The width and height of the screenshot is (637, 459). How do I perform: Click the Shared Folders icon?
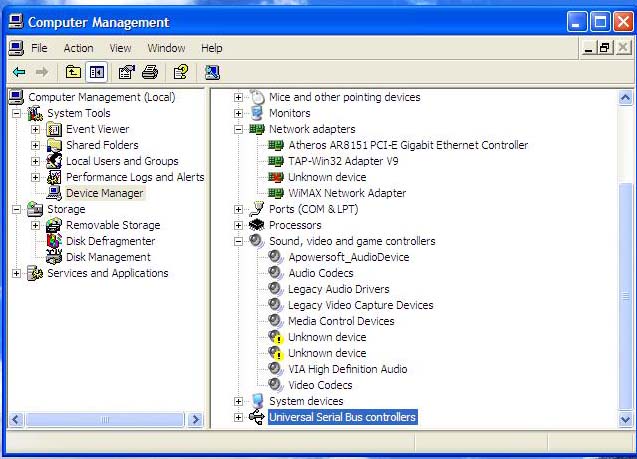pyautogui.click(x=54, y=145)
